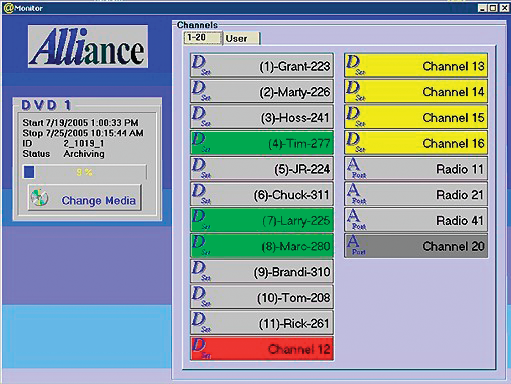
Task: Click the D Set icon on Tim-277 channel
Action: click(x=201, y=142)
